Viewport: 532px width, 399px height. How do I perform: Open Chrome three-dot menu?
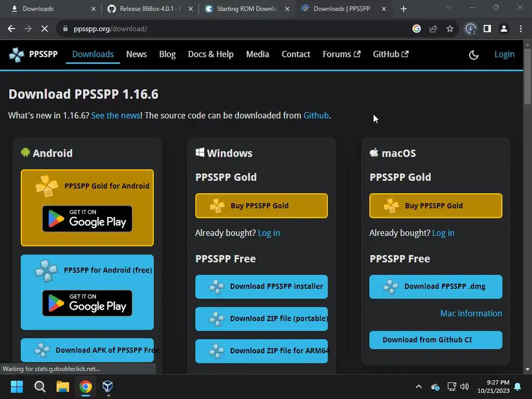pyautogui.click(x=521, y=29)
